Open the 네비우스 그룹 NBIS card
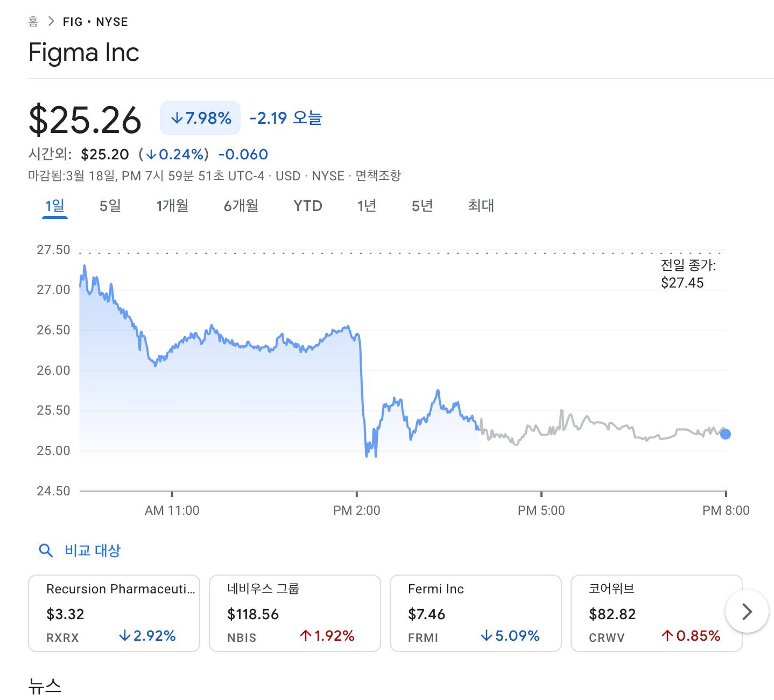Viewport: 774px width, 700px height. tap(294, 613)
